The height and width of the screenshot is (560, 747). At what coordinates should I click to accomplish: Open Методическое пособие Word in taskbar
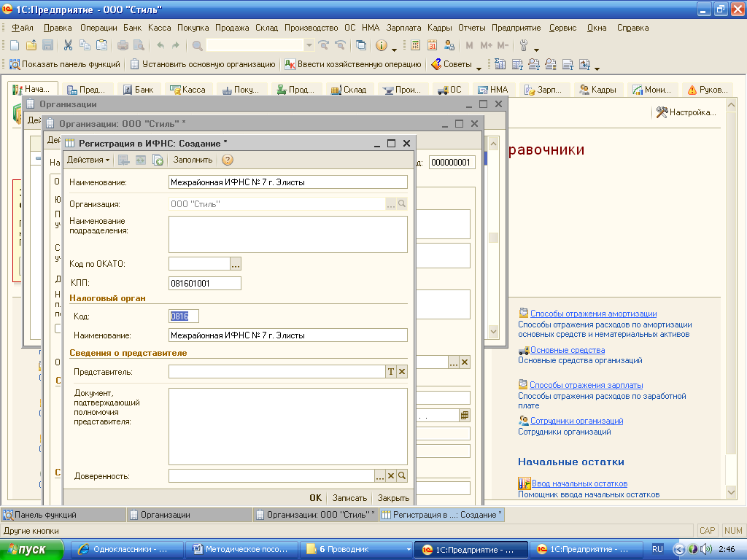(241, 549)
